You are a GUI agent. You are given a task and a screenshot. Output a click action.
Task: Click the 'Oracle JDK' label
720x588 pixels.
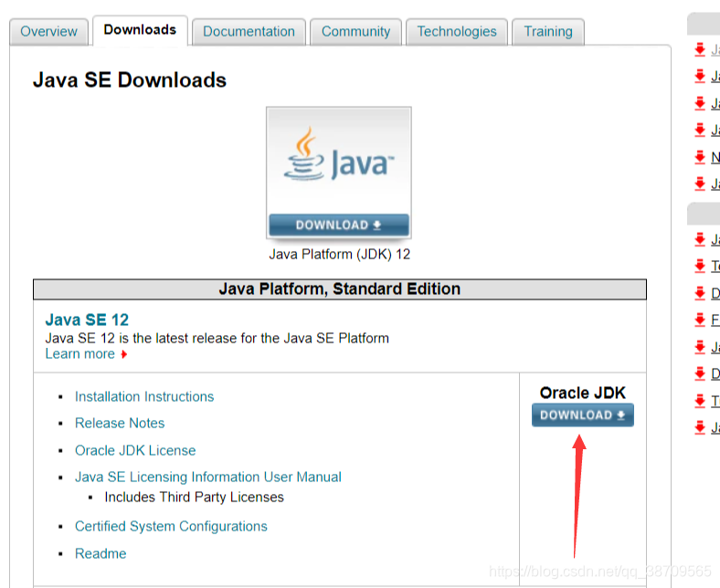tap(583, 393)
